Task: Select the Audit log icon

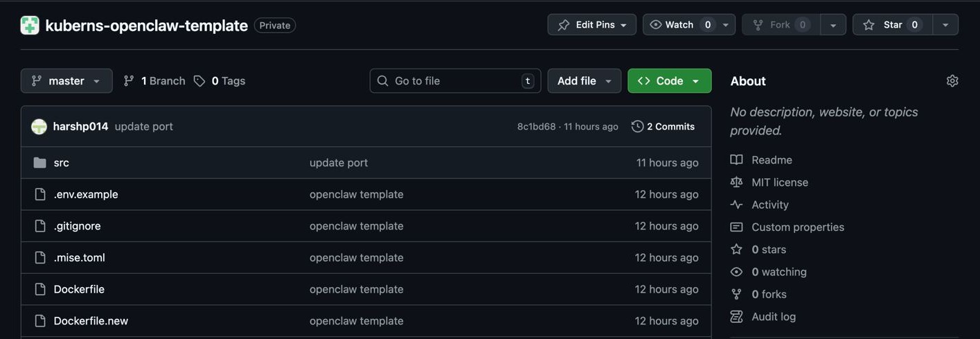Action: pos(736,317)
